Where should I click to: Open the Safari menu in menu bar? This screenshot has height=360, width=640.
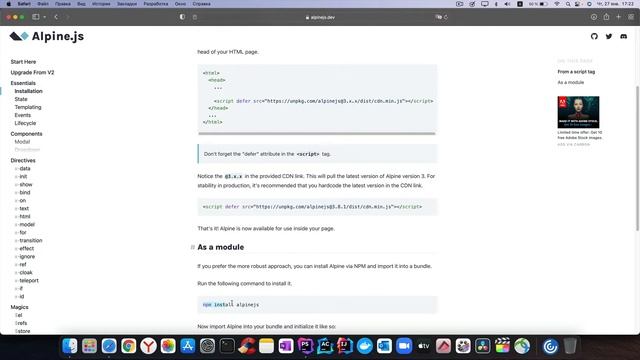24,4
